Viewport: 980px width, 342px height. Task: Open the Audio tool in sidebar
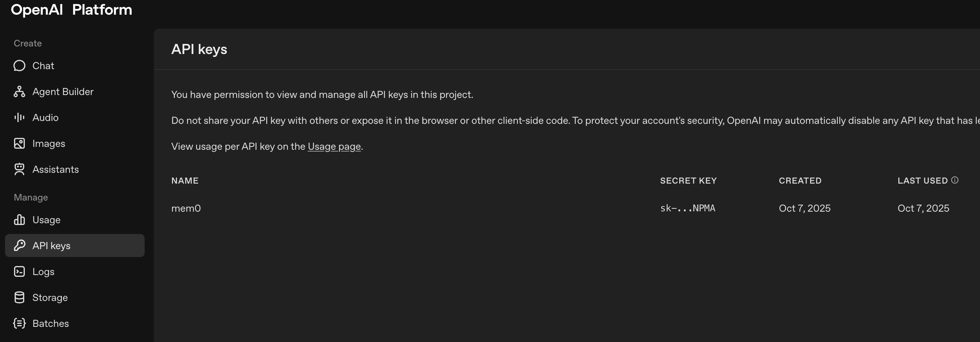(x=19, y=117)
